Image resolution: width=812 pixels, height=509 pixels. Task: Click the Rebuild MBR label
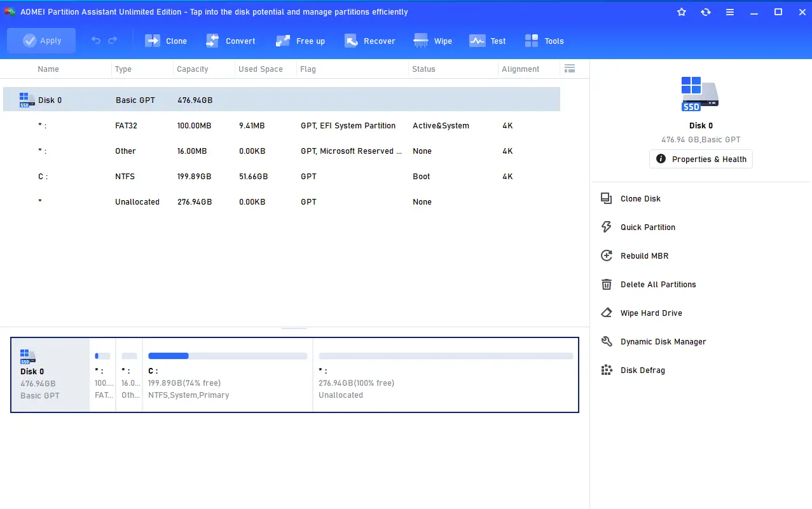click(x=644, y=256)
